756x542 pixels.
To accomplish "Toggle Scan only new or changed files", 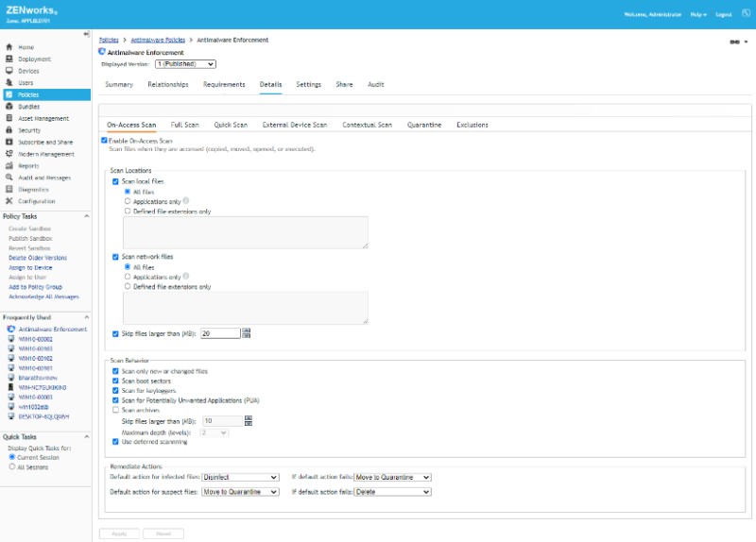I will (115, 371).
